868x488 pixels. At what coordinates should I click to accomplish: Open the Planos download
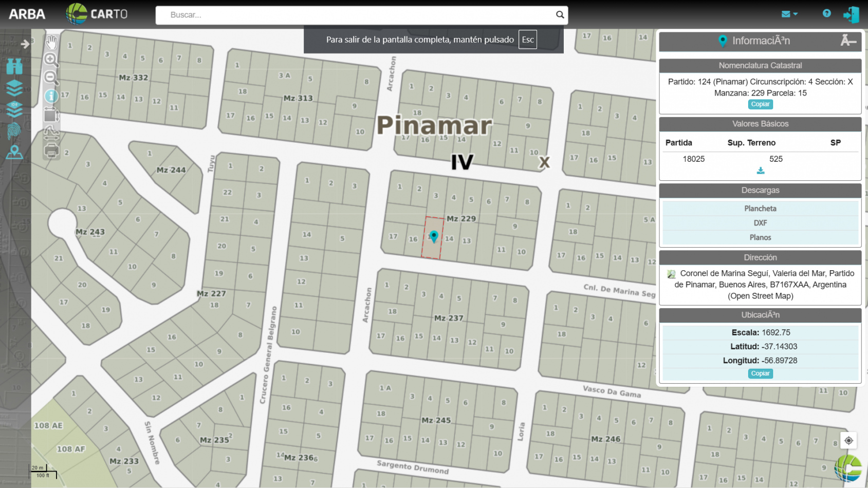[760, 237]
